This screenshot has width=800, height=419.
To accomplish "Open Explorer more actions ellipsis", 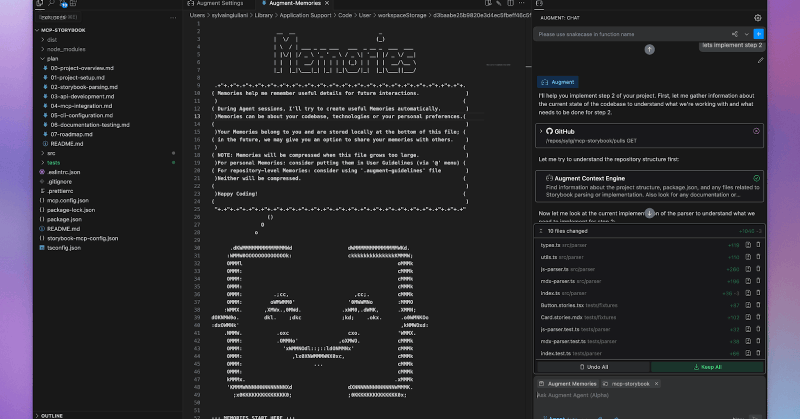I will pos(173,17).
